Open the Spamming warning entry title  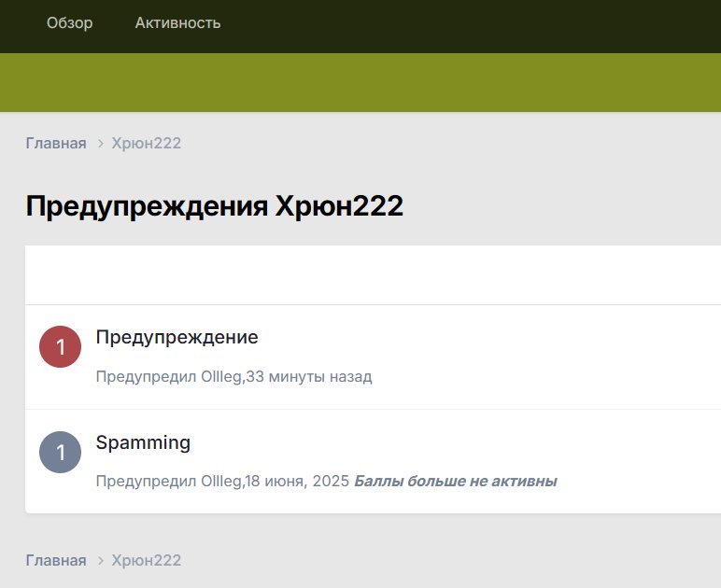pyautogui.click(x=143, y=442)
